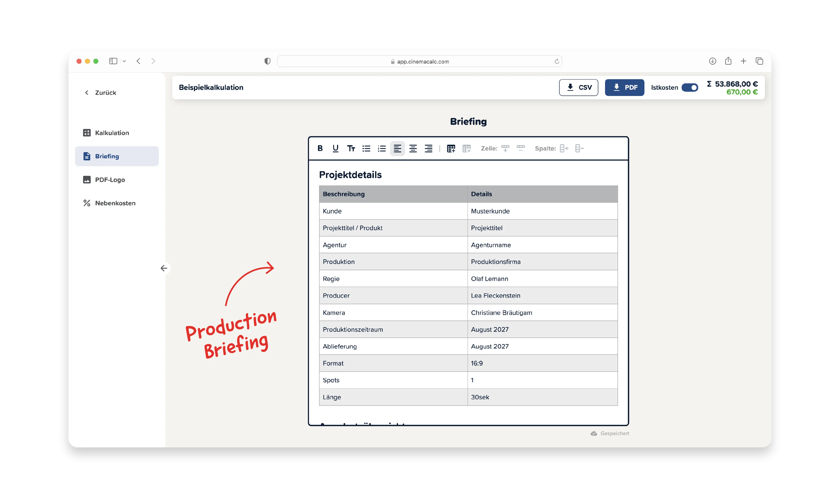Insert a new table
Viewport: 837px width, 504px height.
click(451, 148)
